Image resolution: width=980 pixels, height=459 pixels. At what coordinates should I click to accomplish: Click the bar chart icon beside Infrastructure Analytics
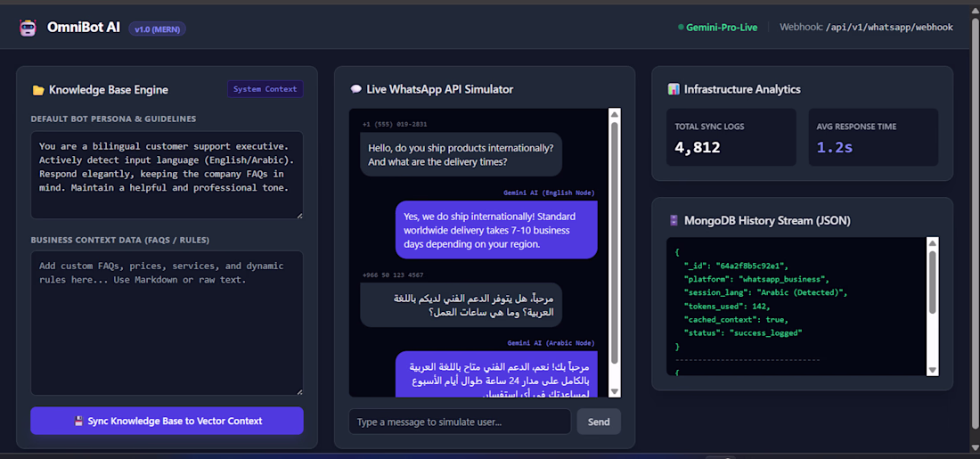pyautogui.click(x=674, y=89)
